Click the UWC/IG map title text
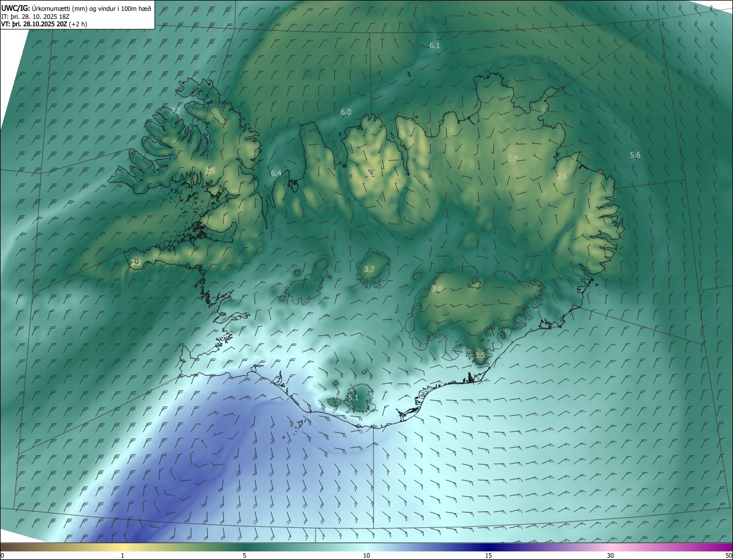Viewport: 733px width, 560px height. tap(76, 8)
